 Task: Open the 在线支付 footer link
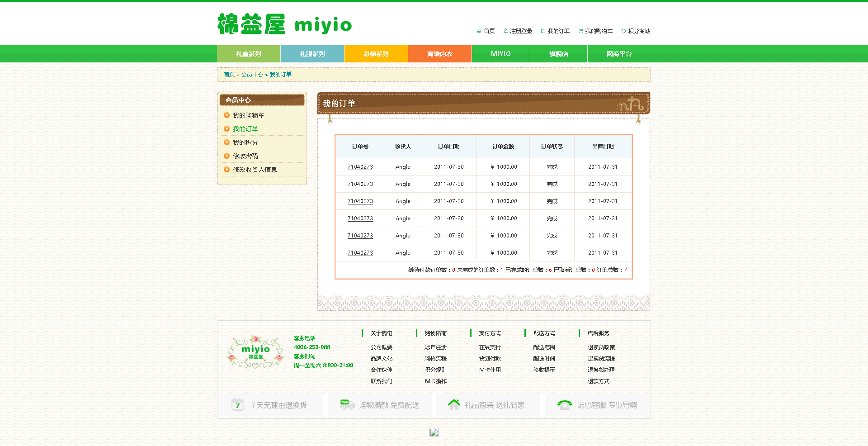coord(490,347)
